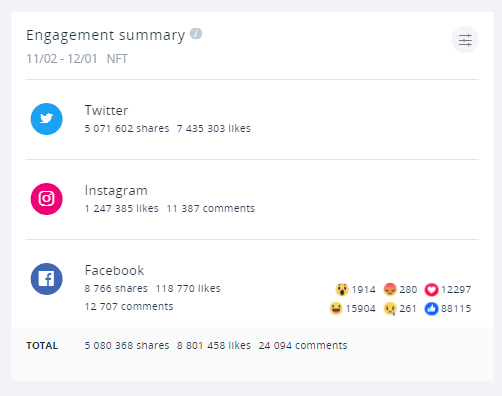The height and width of the screenshot is (396, 502).
Task: Click the angry reaction emoji
Action: [x=390, y=289]
